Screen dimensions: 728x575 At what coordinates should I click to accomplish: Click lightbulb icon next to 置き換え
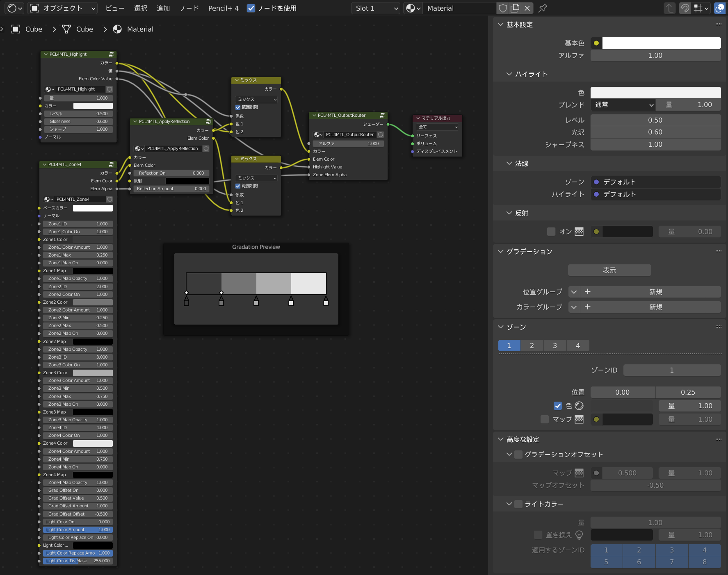579,535
